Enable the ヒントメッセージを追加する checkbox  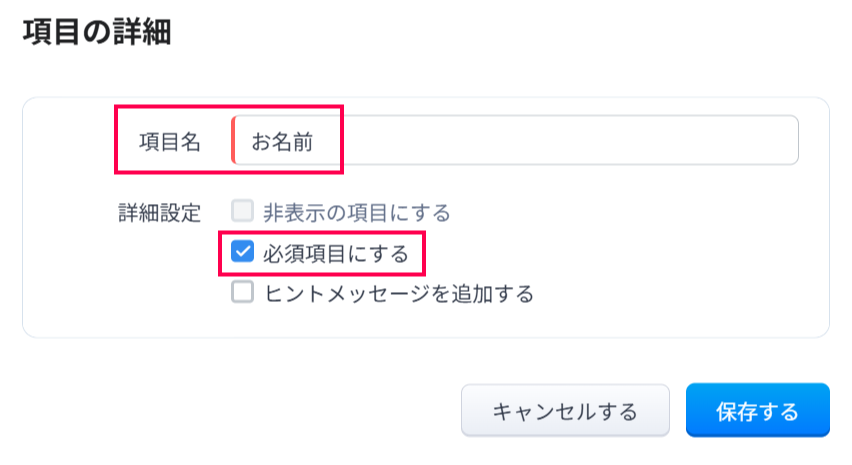(x=242, y=293)
